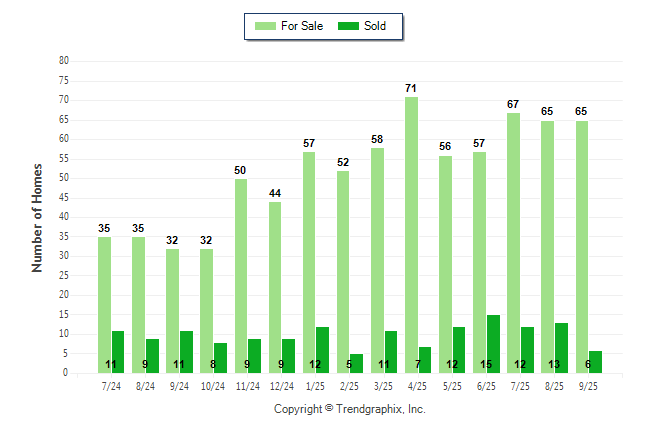Click the 10/24 x-axis label
This screenshot has width=646, height=434.
213,385
